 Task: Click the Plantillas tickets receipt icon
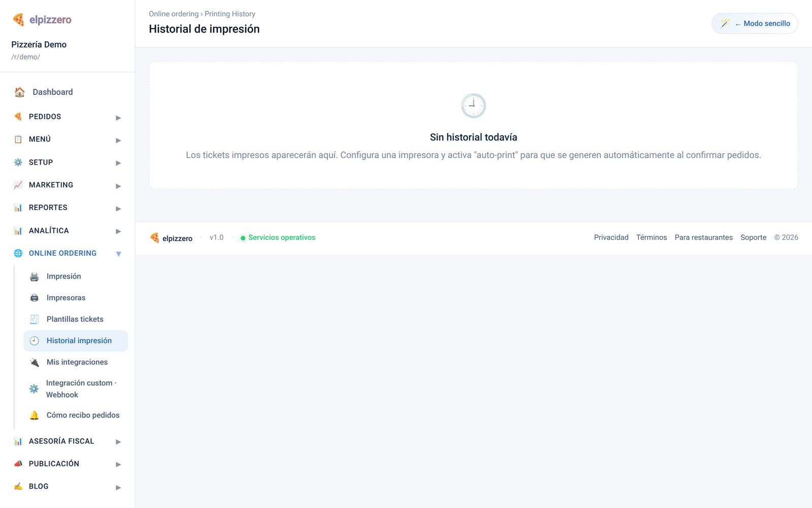pos(35,319)
